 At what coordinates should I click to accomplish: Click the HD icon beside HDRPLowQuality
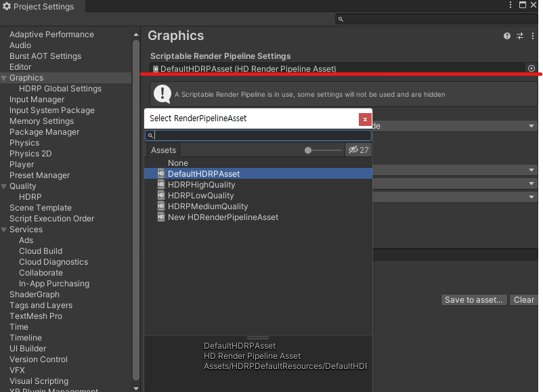pyautogui.click(x=161, y=195)
